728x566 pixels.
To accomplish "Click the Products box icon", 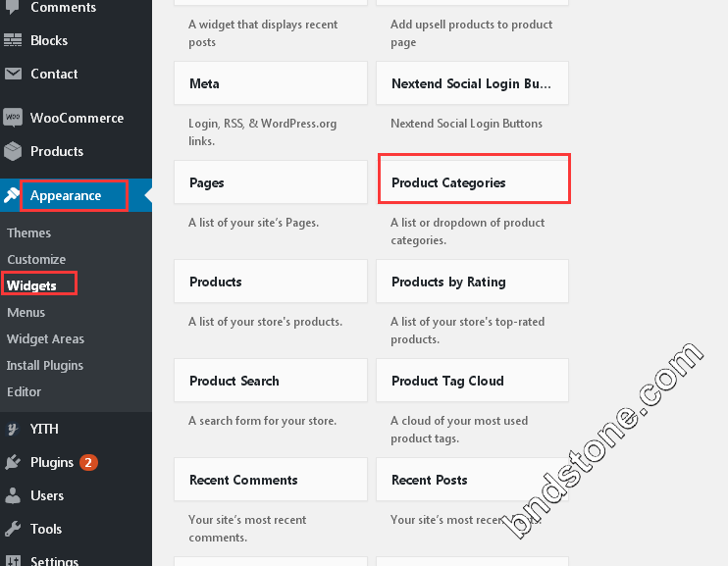I will tap(13, 151).
